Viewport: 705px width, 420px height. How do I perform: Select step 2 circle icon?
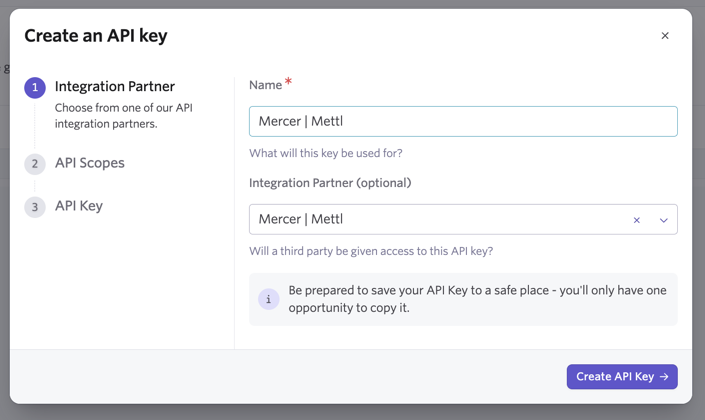[35, 164]
